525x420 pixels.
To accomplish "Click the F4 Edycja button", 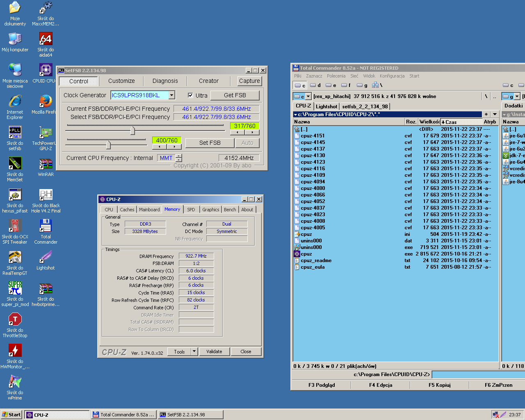I will point(381,385).
